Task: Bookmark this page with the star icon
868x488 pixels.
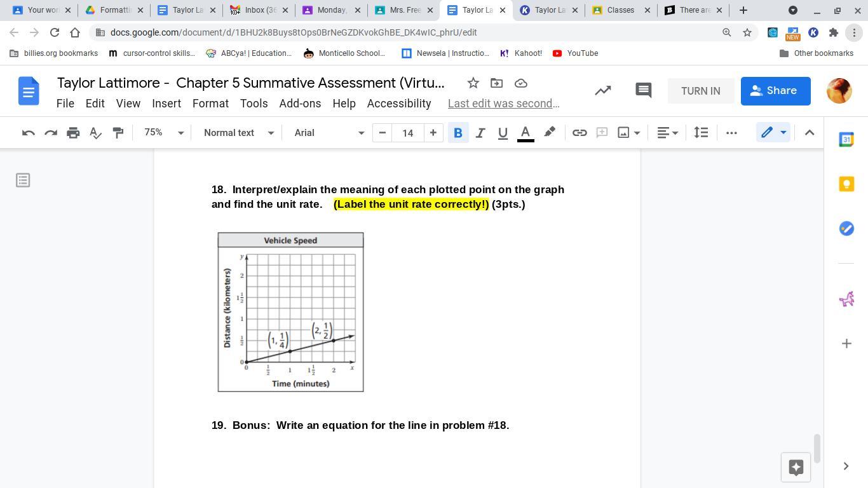Action: 747,32
